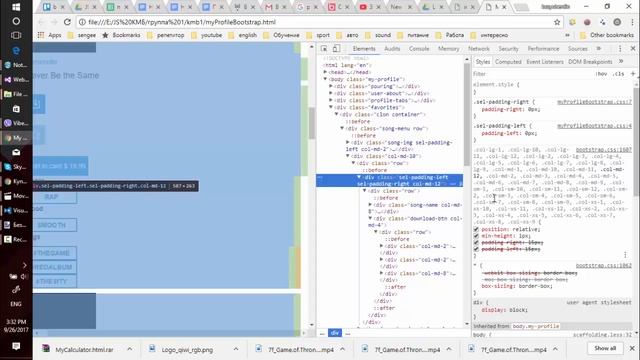Click the Windows Start button
Viewport: 640px width, 360px height.
[16, 7]
